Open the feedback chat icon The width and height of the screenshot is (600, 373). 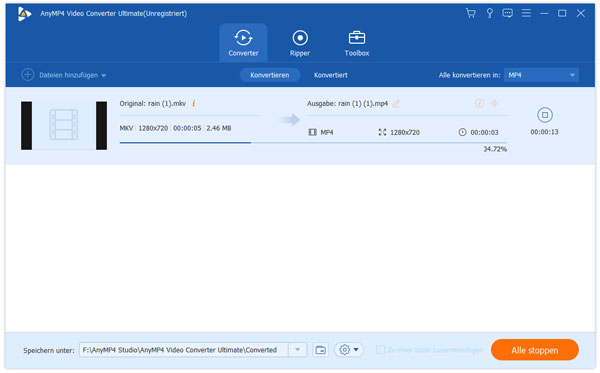pyautogui.click(x=507, y=13)
